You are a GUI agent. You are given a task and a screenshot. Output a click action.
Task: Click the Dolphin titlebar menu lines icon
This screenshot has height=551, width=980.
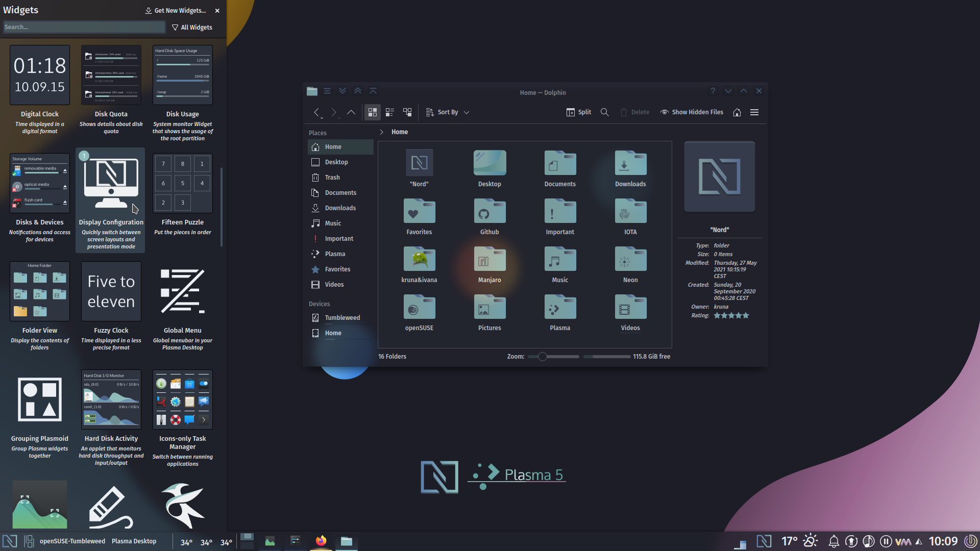(327, 91)
